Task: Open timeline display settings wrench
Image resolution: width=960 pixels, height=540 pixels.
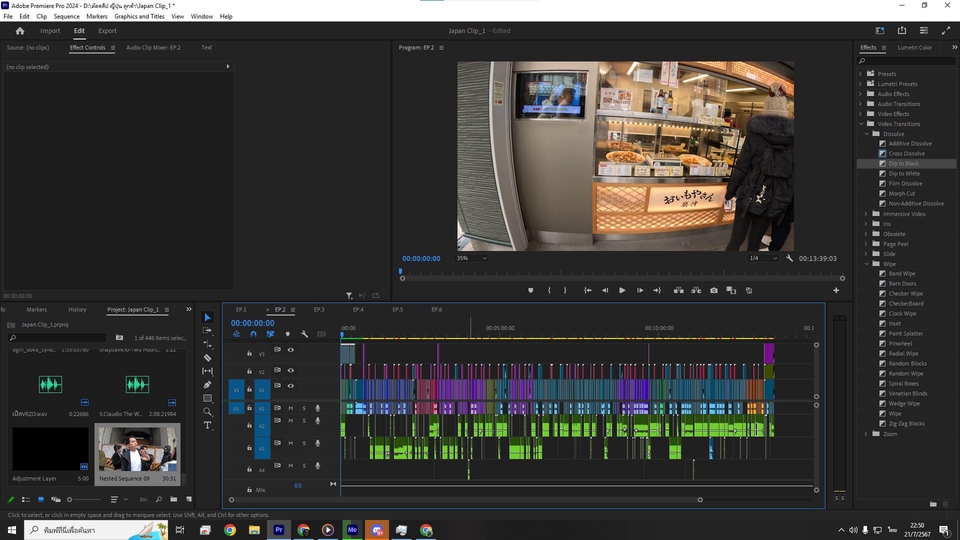Action: click(x=304, y=334)
